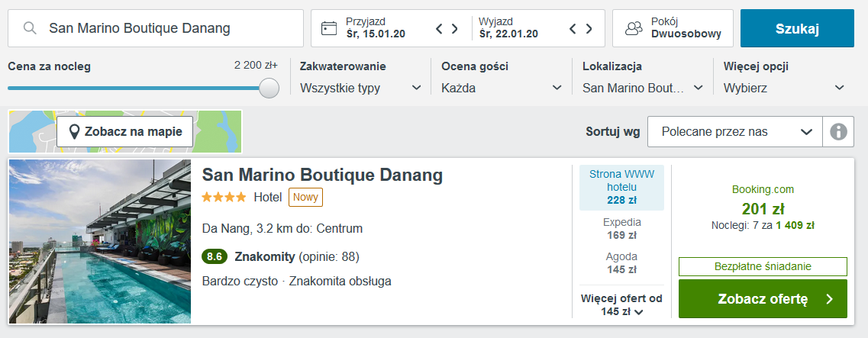This screenshot has height=338, width=868.
Task: Expand Więcej ofert od 145 zł
Action: tap(621, 304)
